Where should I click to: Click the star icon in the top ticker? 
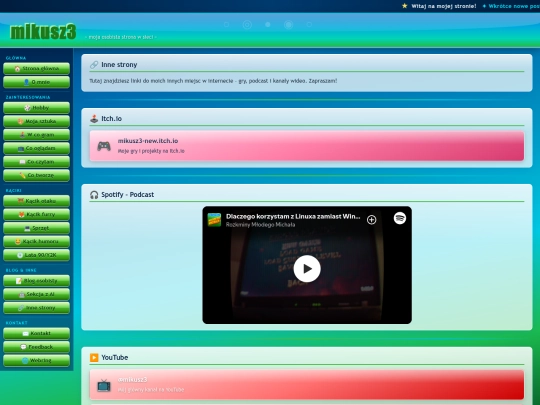[x=405, y=6]
